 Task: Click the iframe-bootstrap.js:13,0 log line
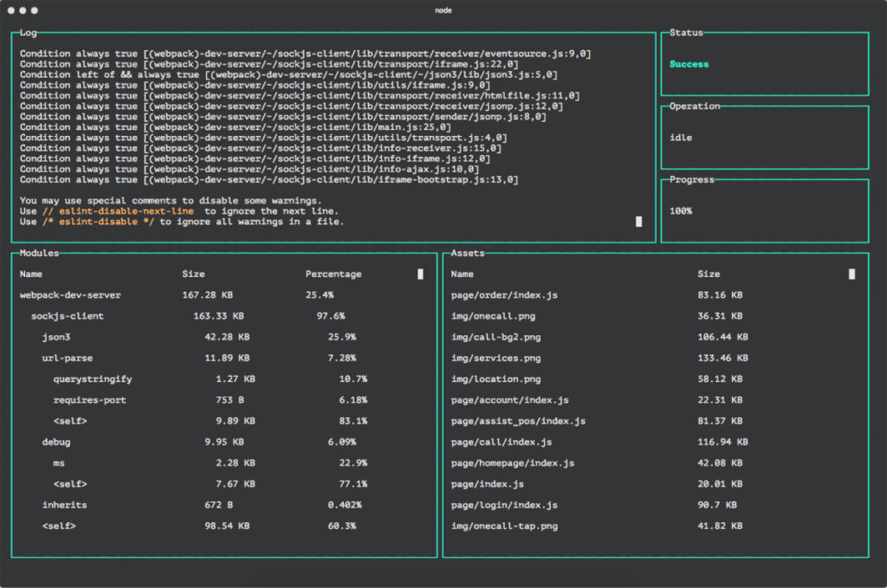click(x=269, y=180)
